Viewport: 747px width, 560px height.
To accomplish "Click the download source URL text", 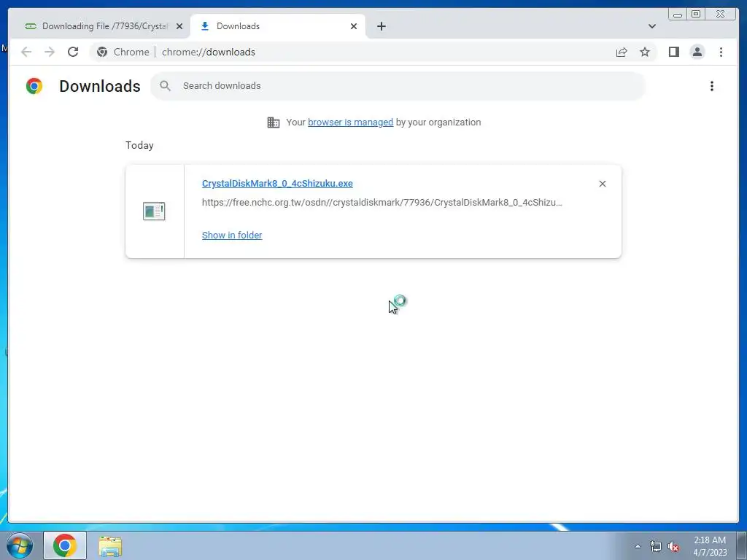I will pos(382,203).
